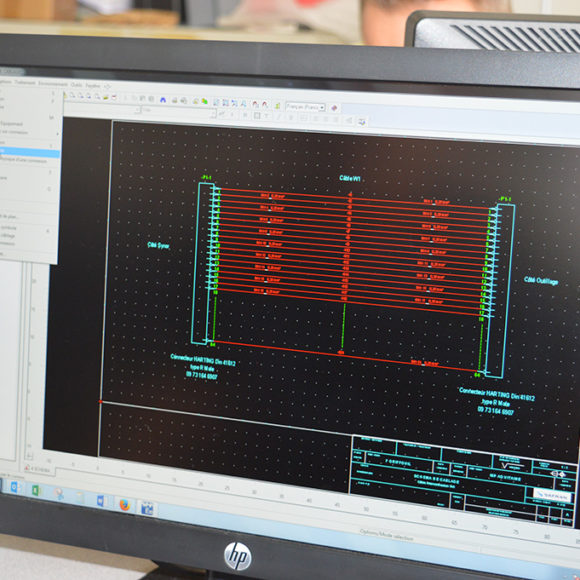Image resolution: width=580 pixels, height=580 pixels.
Task: Open the Firefox browser from the taskbar
Action: 125,505
